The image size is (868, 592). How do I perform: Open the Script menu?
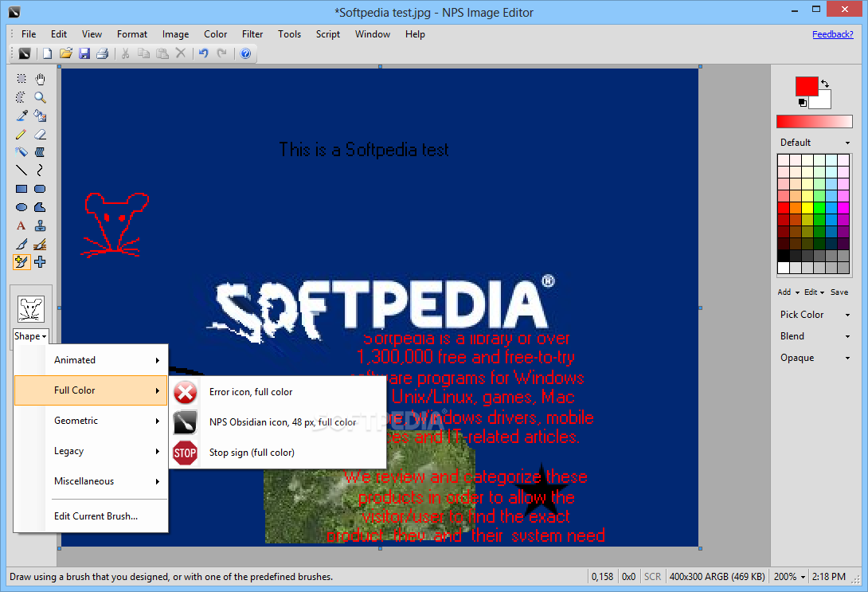[328, 34]
